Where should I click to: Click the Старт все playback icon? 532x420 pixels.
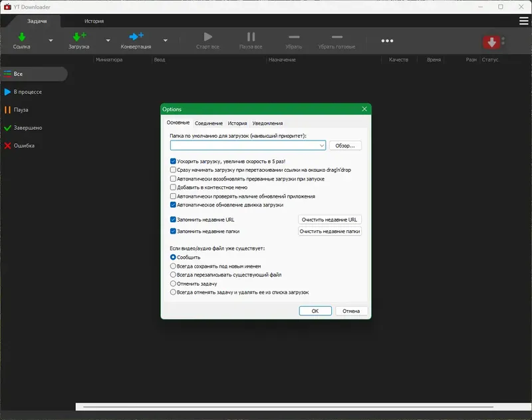coord(208,38)
